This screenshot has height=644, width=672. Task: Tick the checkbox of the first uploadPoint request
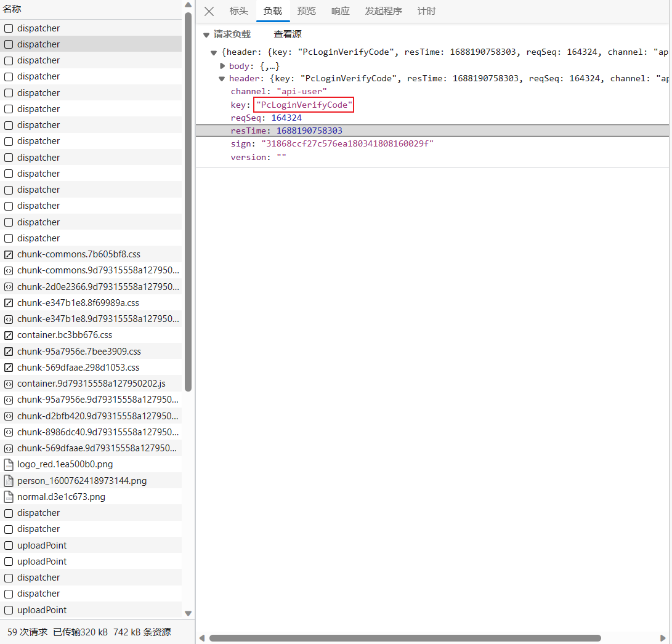[x=9, y=545]
